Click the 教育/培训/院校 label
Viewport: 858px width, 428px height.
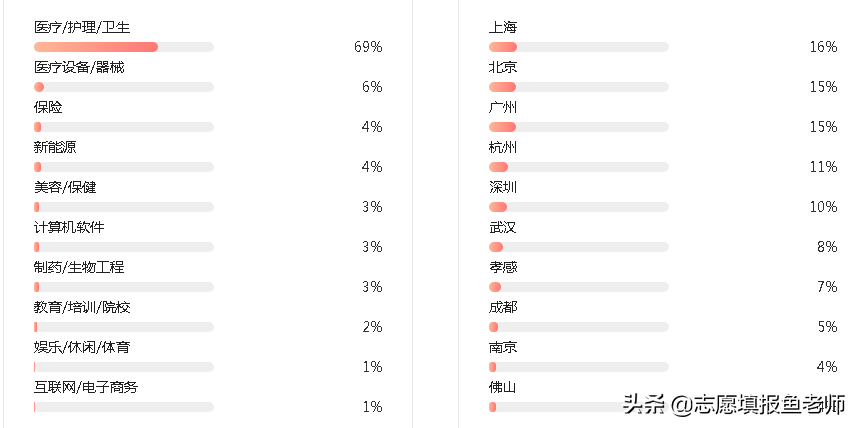click(82, 307)
